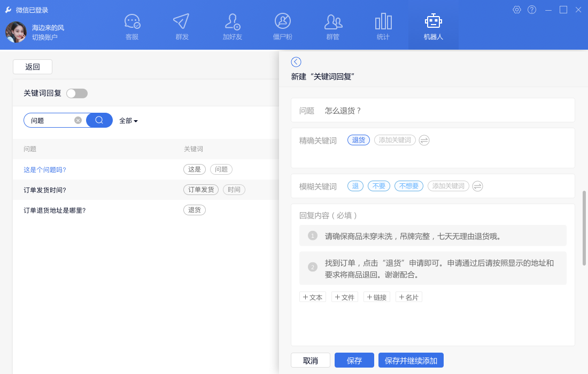Click the 保存 save button
This screenshot has height=374, width=588.
(354, 361)
